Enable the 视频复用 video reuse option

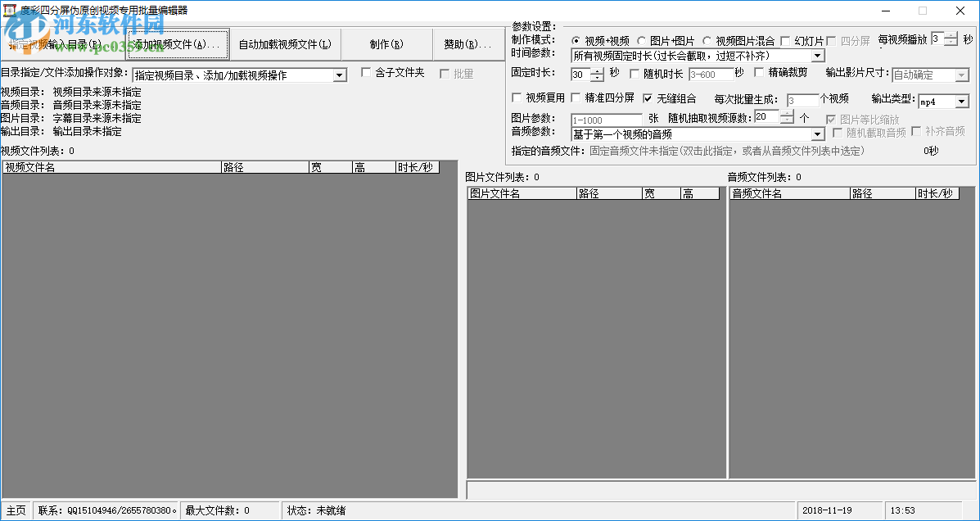click(x=516, y=97)
